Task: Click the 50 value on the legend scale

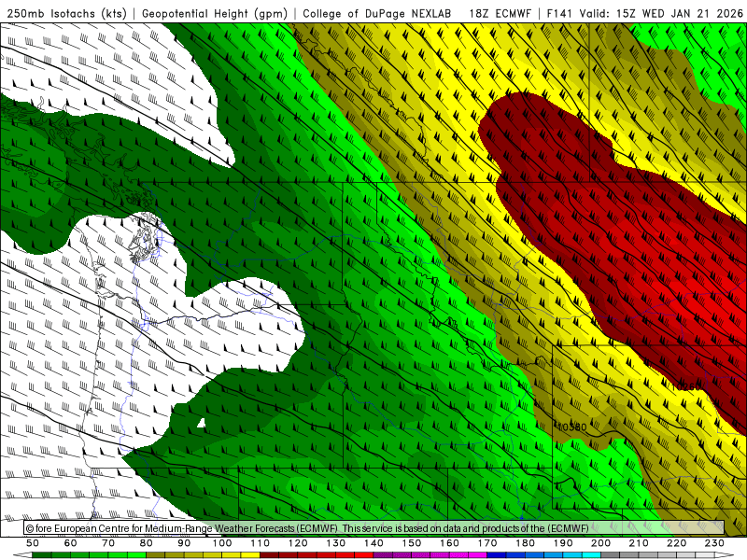Action: (x=33, y=543)
